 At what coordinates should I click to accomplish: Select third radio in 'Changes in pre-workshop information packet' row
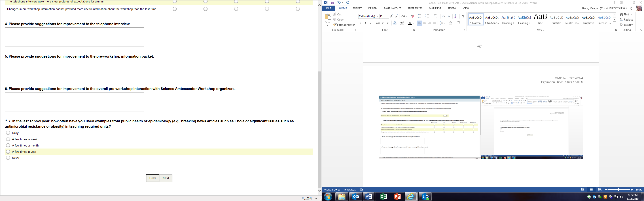point(236,9)
